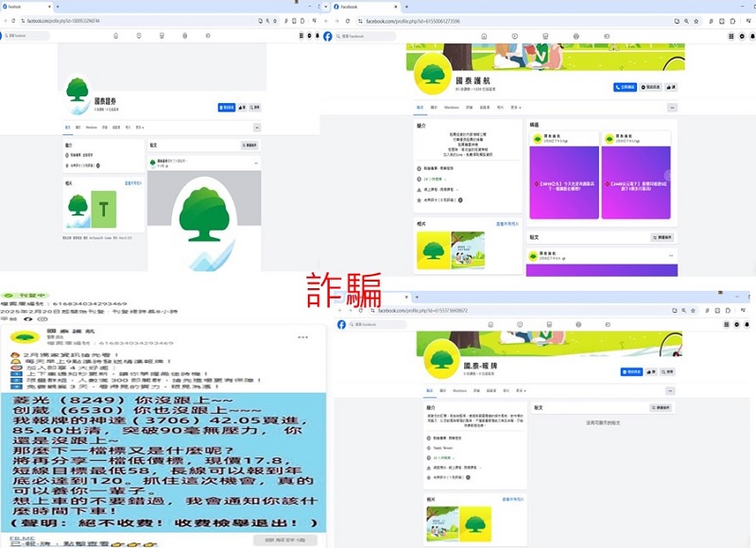Click the Like button on 國泰護航 page
756x548 pixels.
point(671,87)
